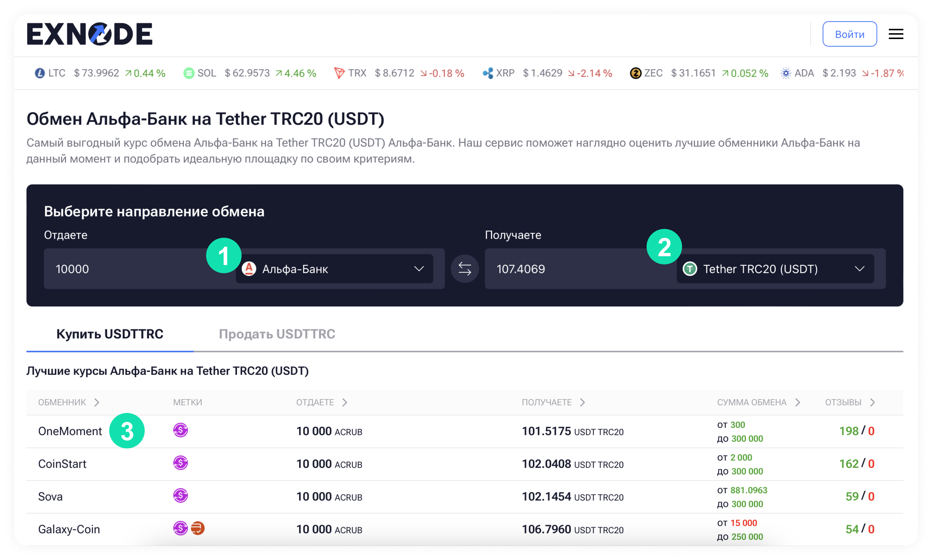932x560 pixels.
Task: Switch to the Продать USDTTRC tab
Action: point(277,334)
